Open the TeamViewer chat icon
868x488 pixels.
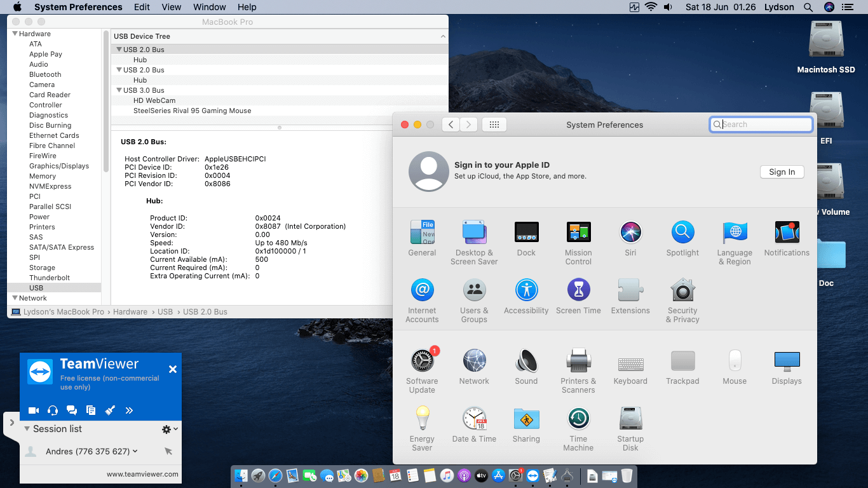(72, 410)
